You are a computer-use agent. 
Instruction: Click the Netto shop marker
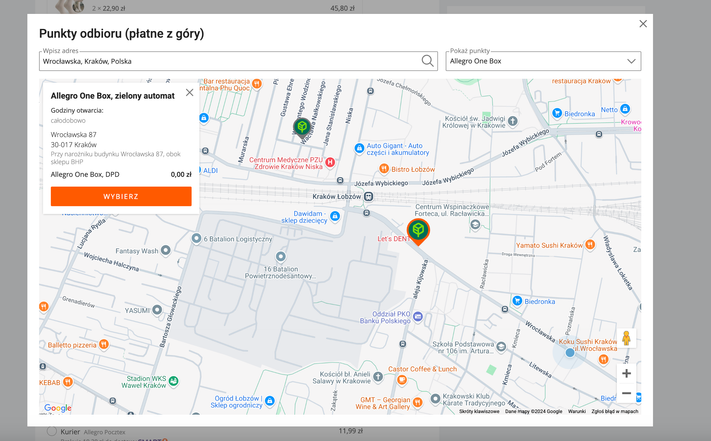tap(625, 109)
